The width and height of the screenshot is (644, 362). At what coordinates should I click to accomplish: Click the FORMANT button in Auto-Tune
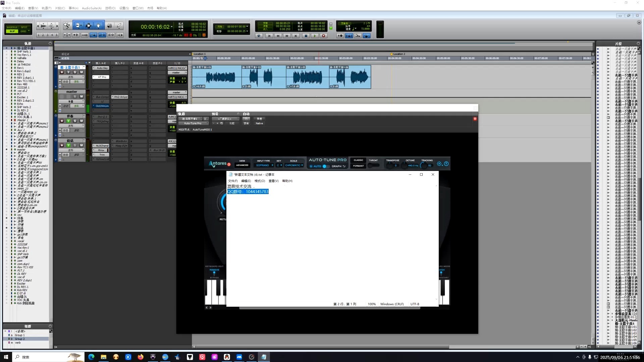click(x=358, y=166)
